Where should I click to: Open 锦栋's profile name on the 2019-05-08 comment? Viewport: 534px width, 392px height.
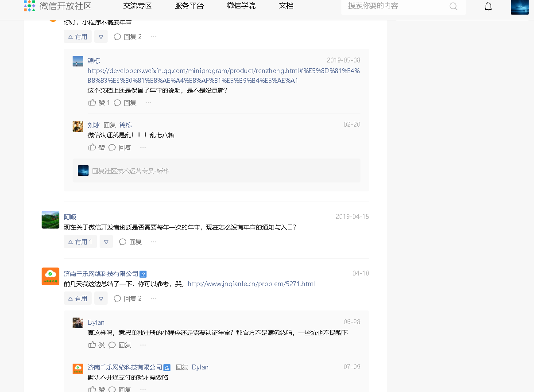coord(94,61)
